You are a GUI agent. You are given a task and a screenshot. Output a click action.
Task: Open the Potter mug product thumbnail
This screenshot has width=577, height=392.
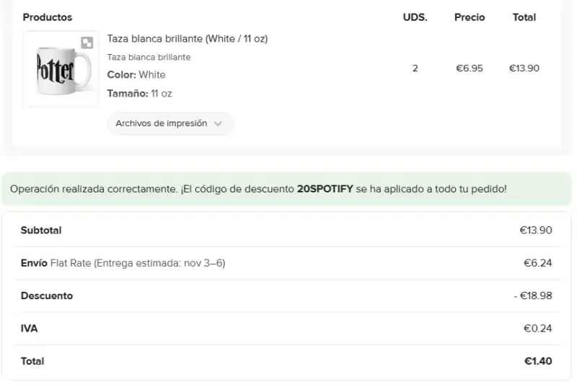click(61, 69)
